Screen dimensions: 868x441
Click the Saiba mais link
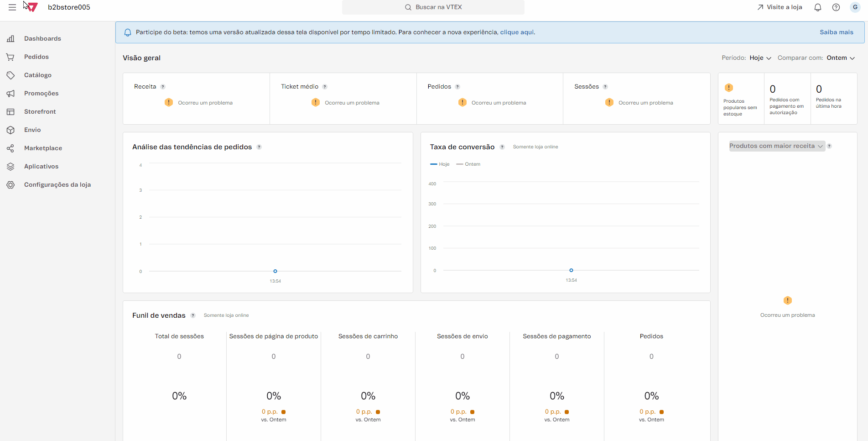pos(836,32)
